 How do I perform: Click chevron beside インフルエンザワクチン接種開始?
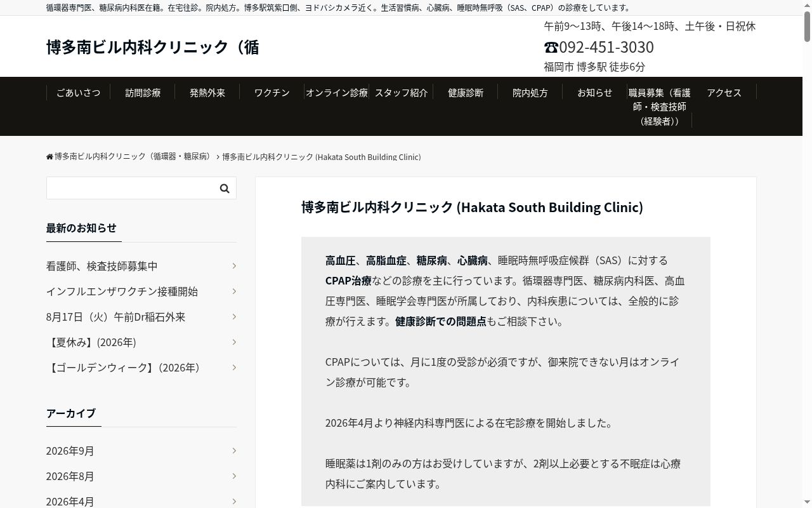(x=234, y=291)
